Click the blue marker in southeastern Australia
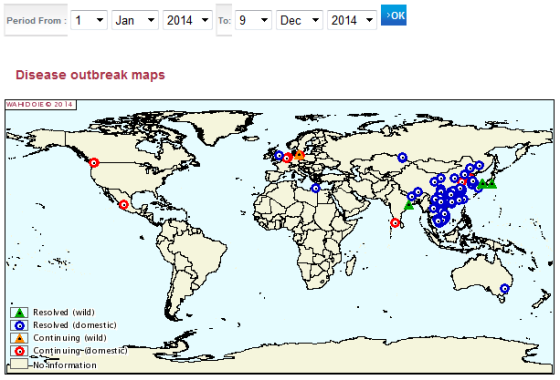This screenshot has width=560, height=380. coord(505,288)
